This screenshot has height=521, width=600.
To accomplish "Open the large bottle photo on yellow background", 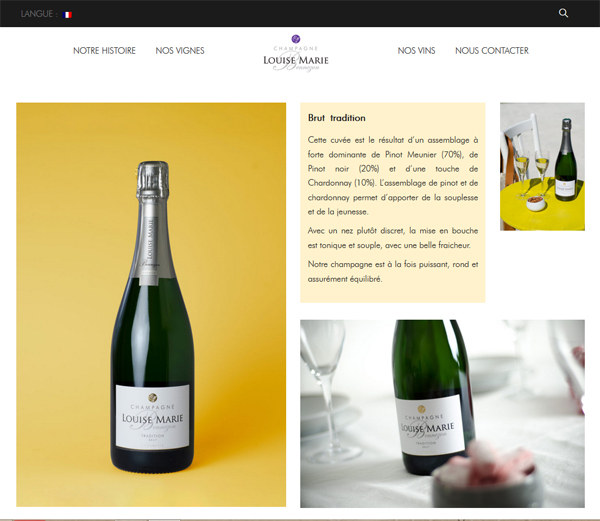I will (151, 304).
